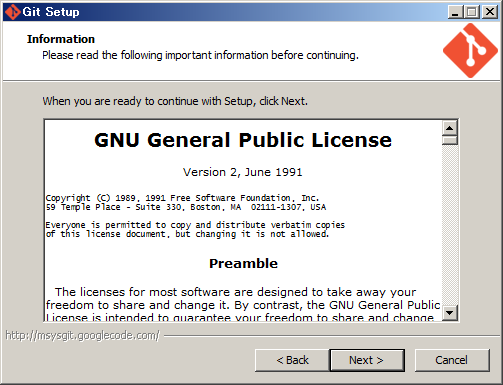
Task: Click the 'Everyone is permitted to copy' paragraph
Action: tap(195, 229)
